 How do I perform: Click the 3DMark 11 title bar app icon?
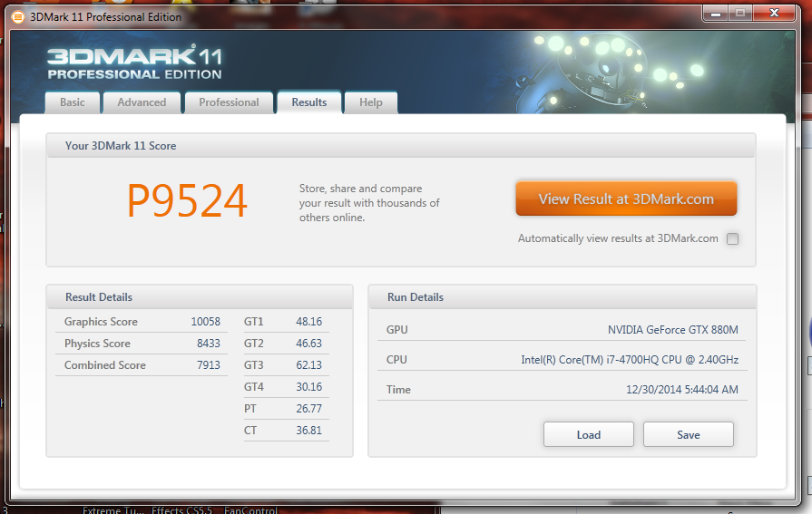coord(17,17)
